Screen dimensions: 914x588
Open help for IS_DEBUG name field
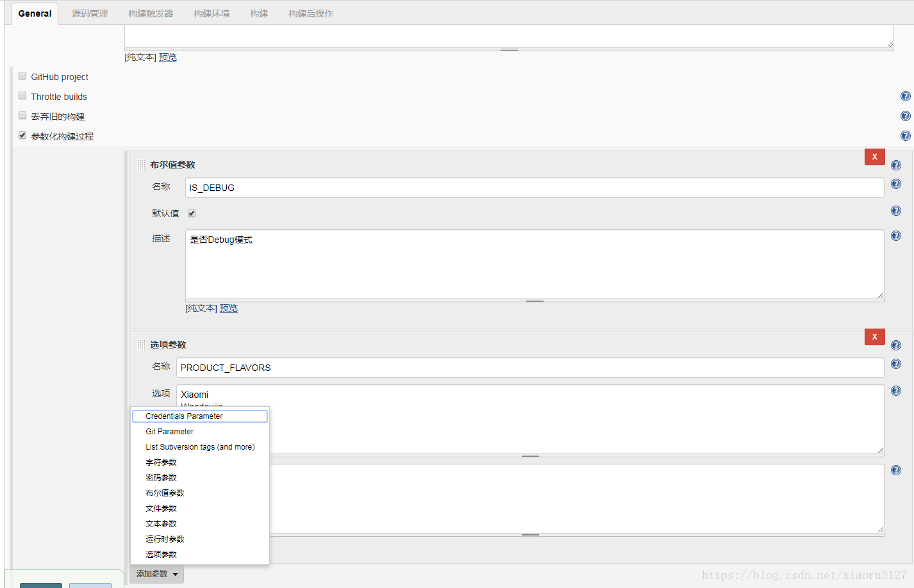[896, 184]
